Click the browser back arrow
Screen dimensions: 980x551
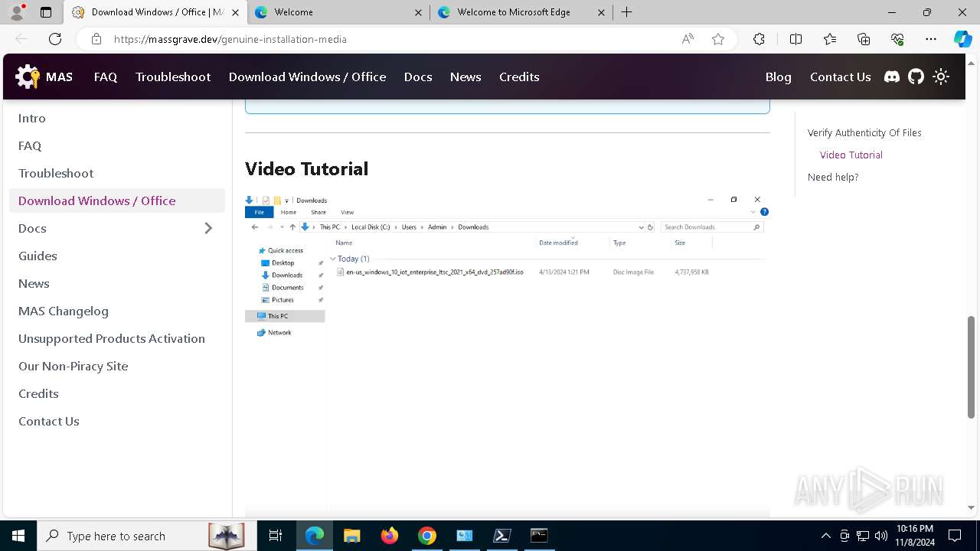(21, 39)
